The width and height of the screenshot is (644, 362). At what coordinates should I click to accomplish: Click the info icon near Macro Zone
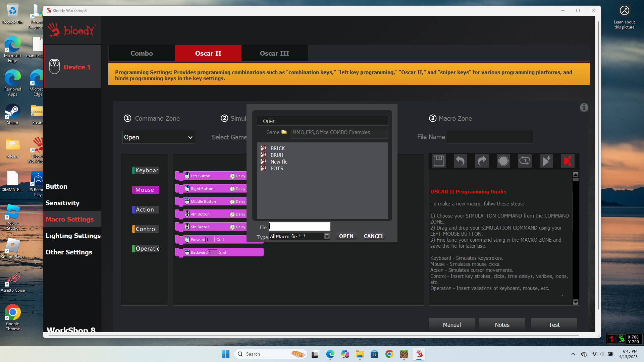point(584,108)
